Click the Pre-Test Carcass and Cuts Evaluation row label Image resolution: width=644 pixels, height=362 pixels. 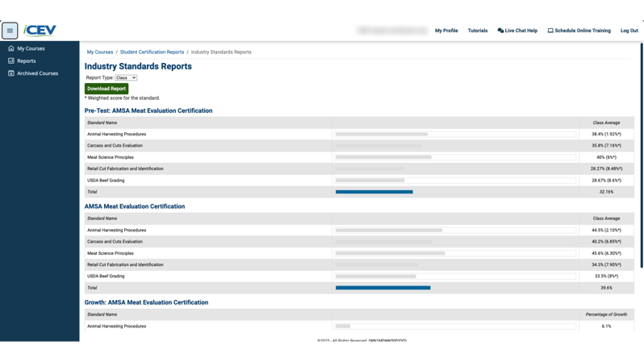click(x=115, y=146)
